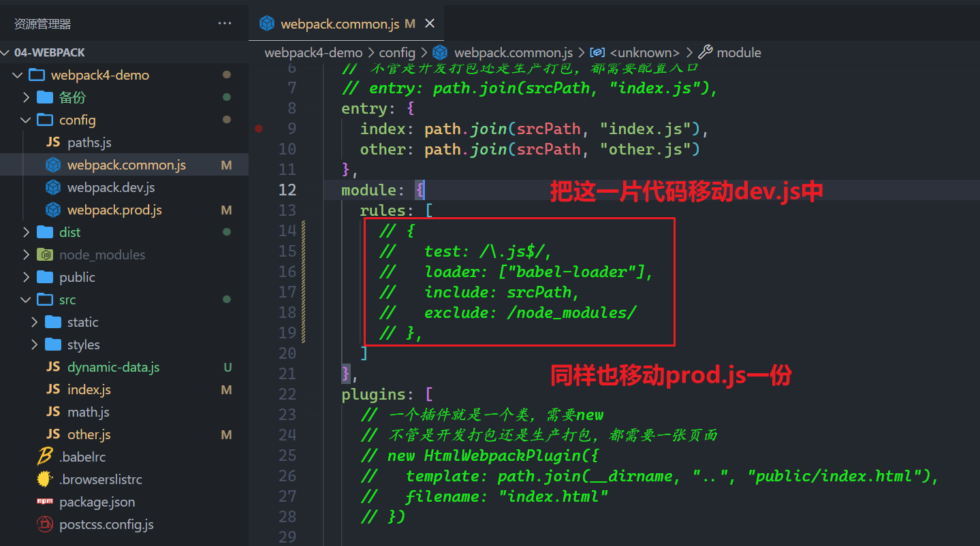Switch to the webpack.common.js tab
The image size is (980, 546).
(x=347, y=24)
